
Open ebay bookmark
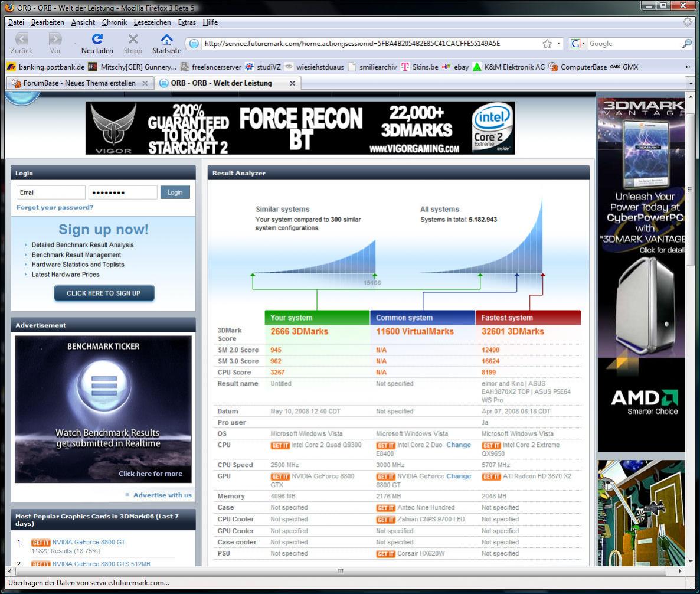tap(456, 67)
